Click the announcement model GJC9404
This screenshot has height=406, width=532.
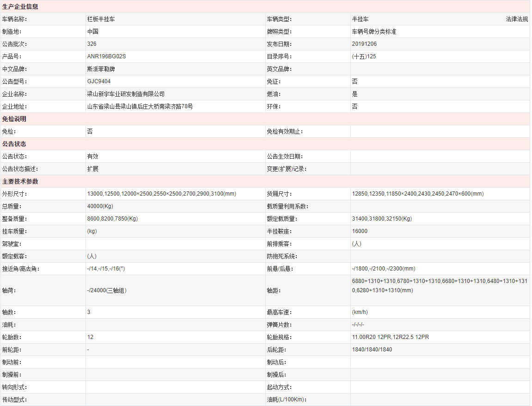pos(99,82)
